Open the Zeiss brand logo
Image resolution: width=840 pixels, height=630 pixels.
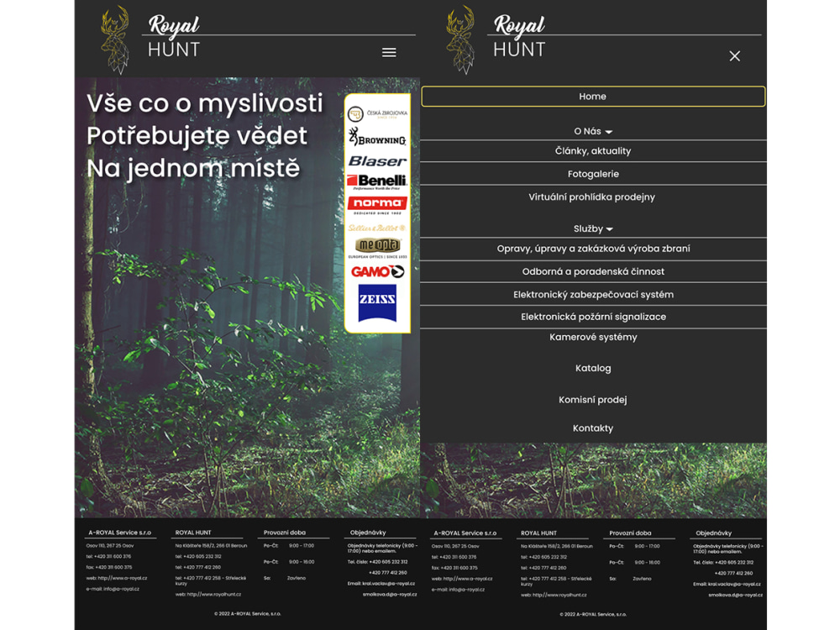(377, 303)
